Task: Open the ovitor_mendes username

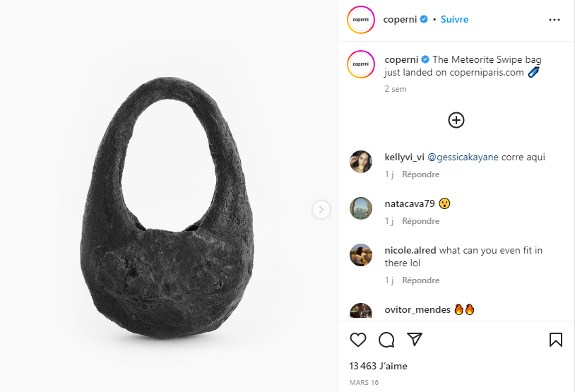Action: click(417, 309)
